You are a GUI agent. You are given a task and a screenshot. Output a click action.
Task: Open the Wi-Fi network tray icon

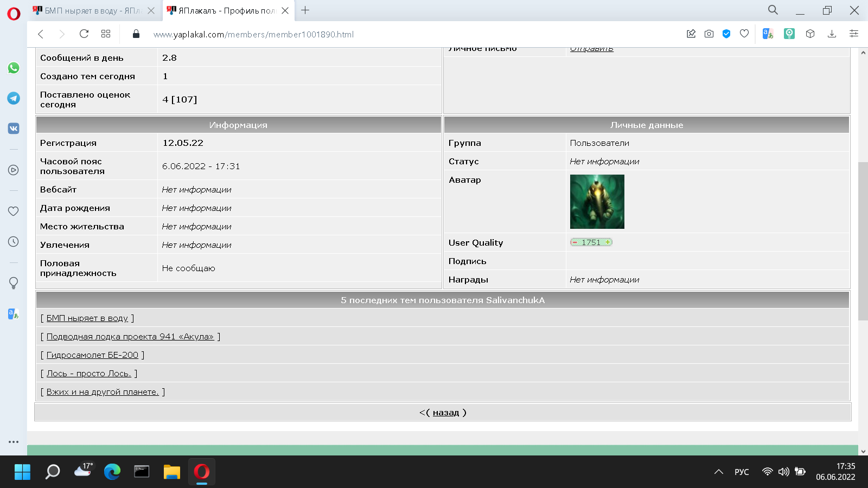pos(767,472)
